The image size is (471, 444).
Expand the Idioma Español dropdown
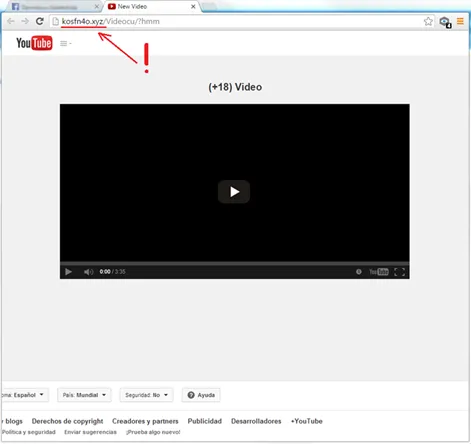click(24, 395)
